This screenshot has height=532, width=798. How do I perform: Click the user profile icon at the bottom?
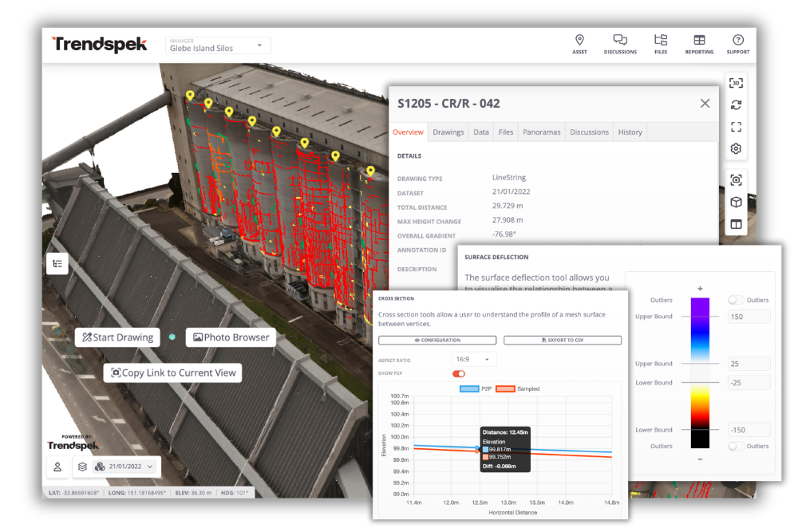click(x=57, y=467)
